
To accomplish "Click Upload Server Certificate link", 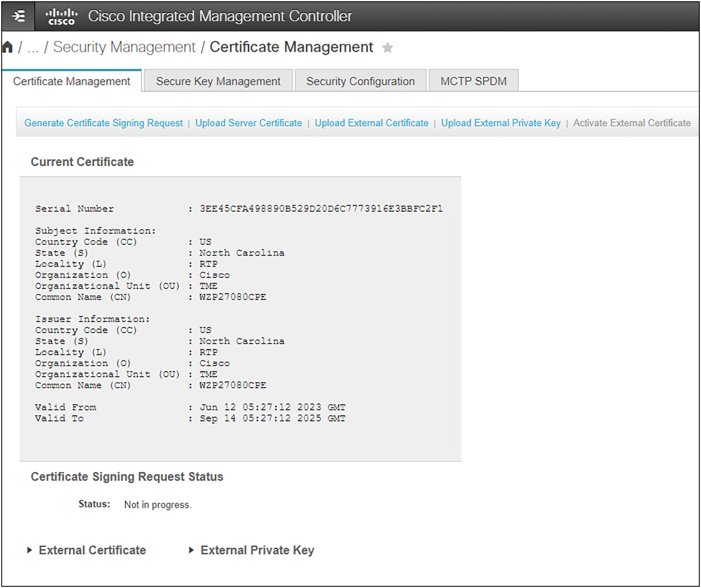I will click(248, 123).
